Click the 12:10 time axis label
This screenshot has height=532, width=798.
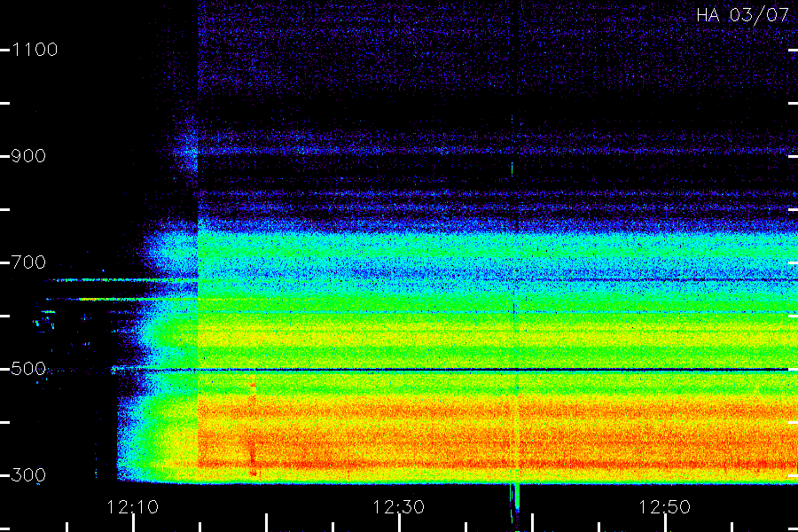point(132,507)
